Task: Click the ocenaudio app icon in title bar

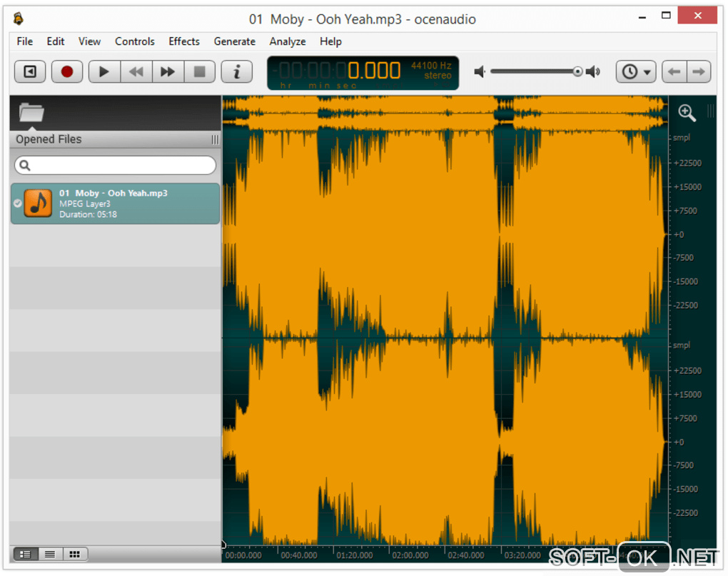Action: pos(19,19)
